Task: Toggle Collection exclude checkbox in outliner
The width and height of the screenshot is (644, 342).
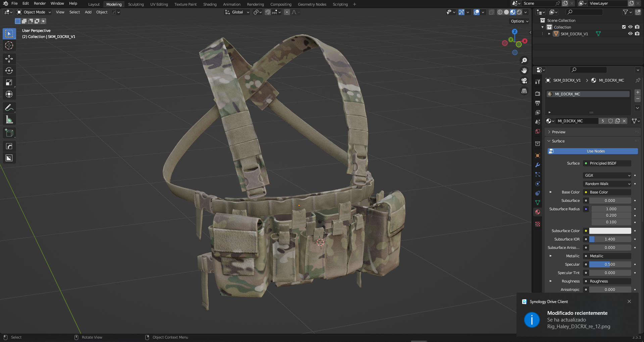Action: (x=624, y=27)
